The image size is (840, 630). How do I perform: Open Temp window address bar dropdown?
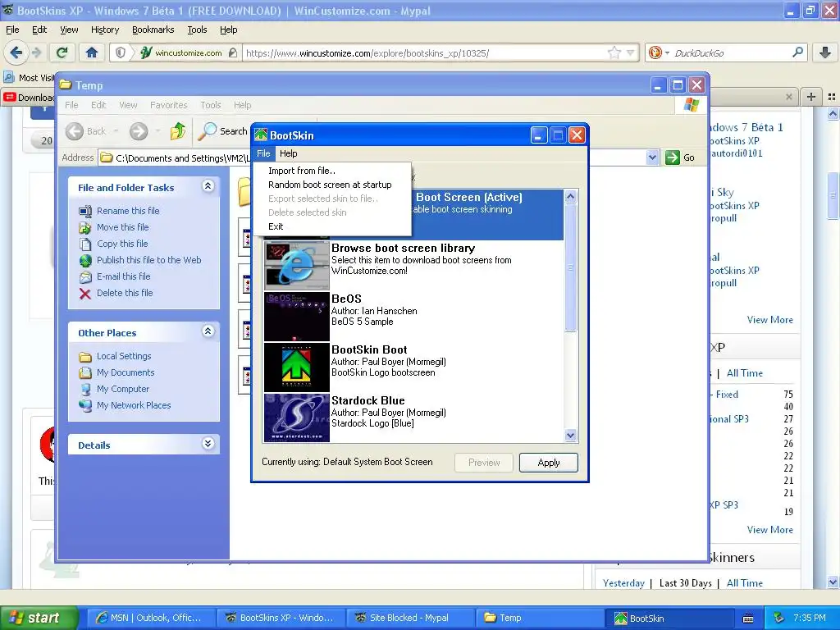pyautogui.click(x=652, y=157)
